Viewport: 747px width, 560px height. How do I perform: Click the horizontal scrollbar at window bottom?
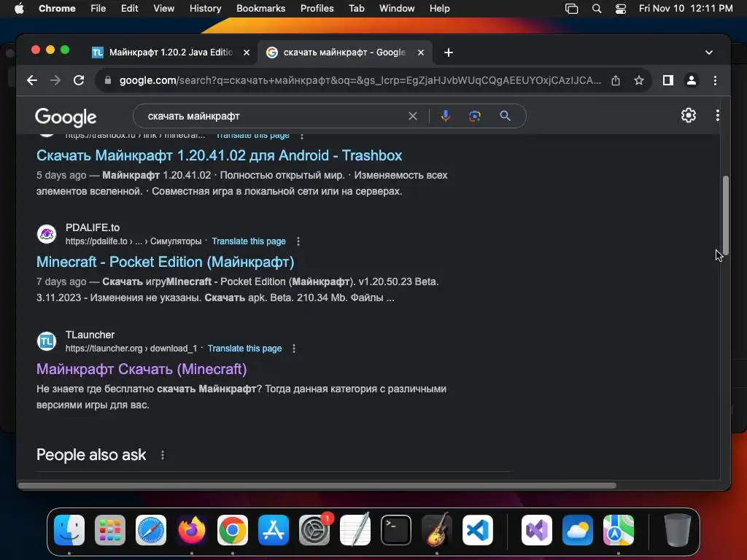point(317,485)
